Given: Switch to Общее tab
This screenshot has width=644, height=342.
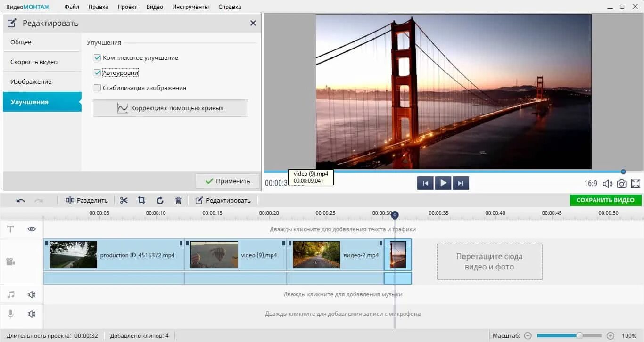Looking at the screenshot, I should (x=41, y=42).
